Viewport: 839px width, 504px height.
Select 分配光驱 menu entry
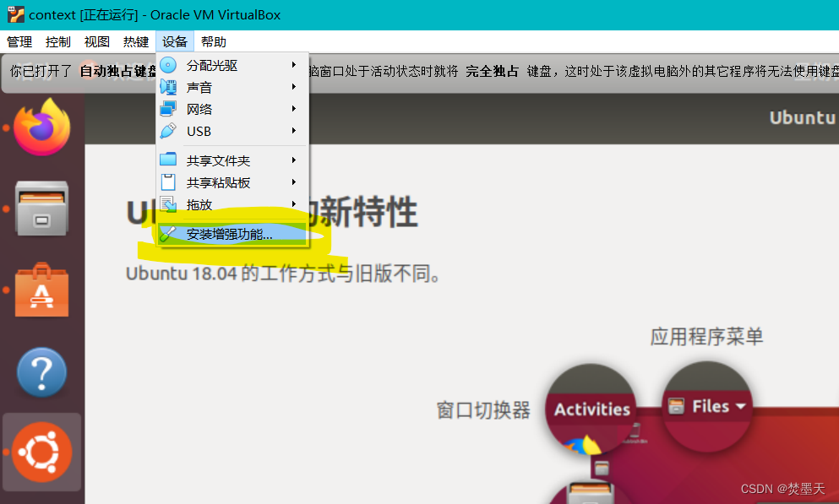232,65
